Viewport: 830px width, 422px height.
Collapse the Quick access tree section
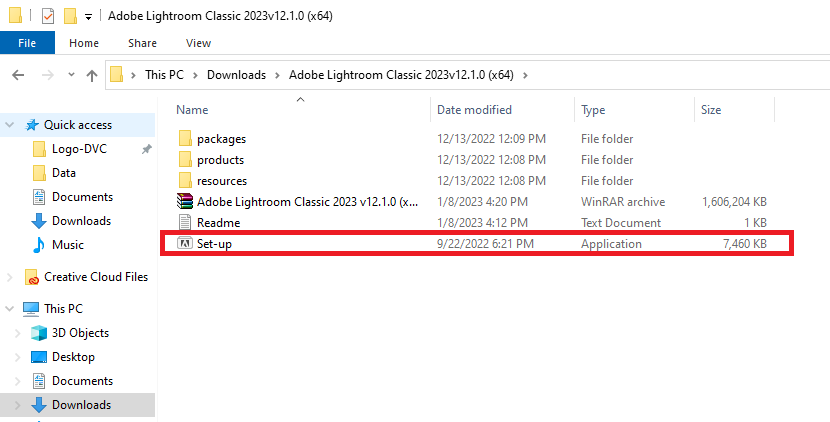10,125
